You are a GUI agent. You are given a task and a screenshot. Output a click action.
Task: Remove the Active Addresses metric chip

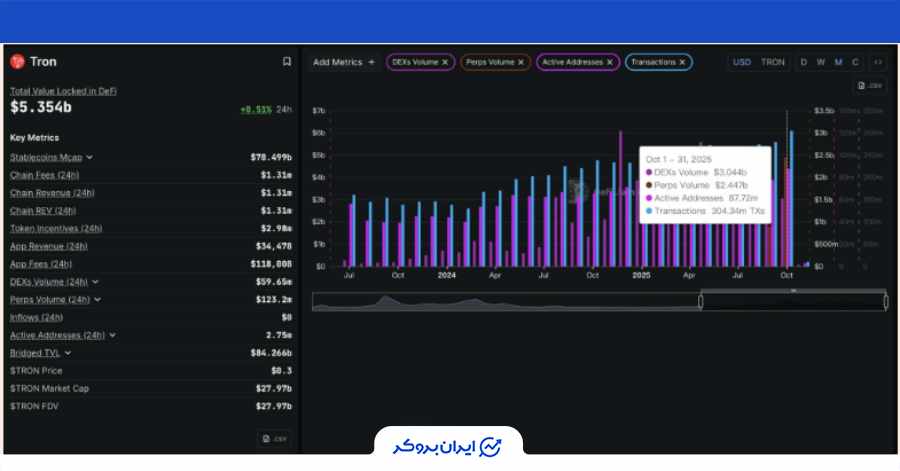click(x=611, y=62)
